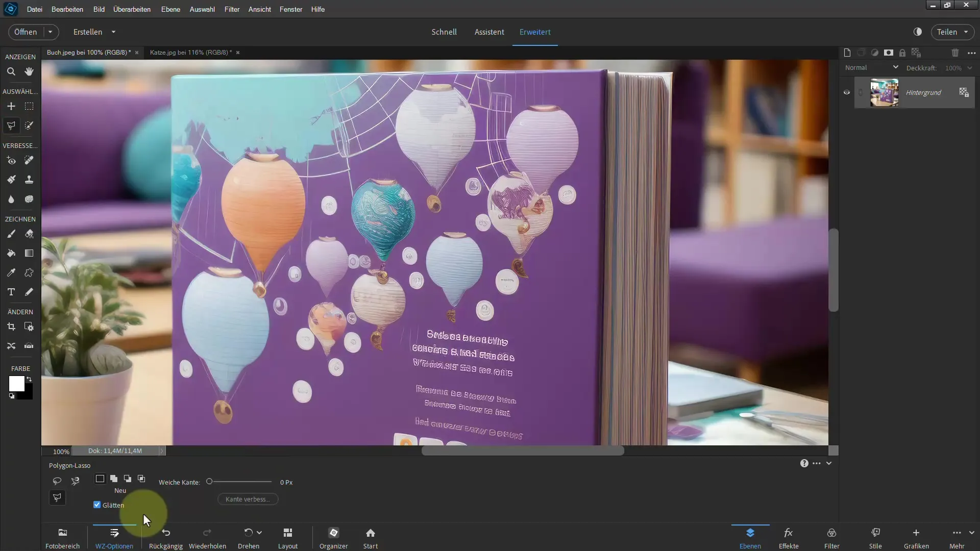Open the Drehen rotate options arrow
The height and width of the screenshot is (551, 980).
[259, 533]
